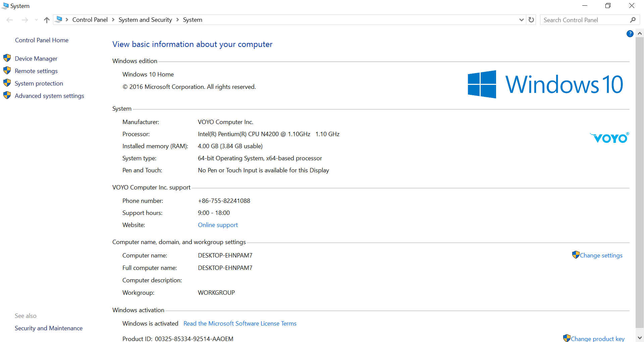Refresh the System page
Viewport: 644px width, 342px height.
[531, 20]
